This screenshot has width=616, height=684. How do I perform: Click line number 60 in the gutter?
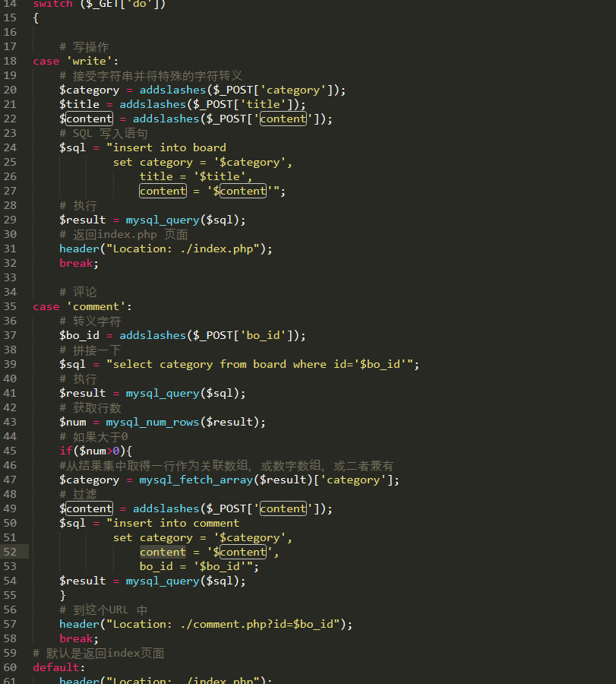pos(10,667)
